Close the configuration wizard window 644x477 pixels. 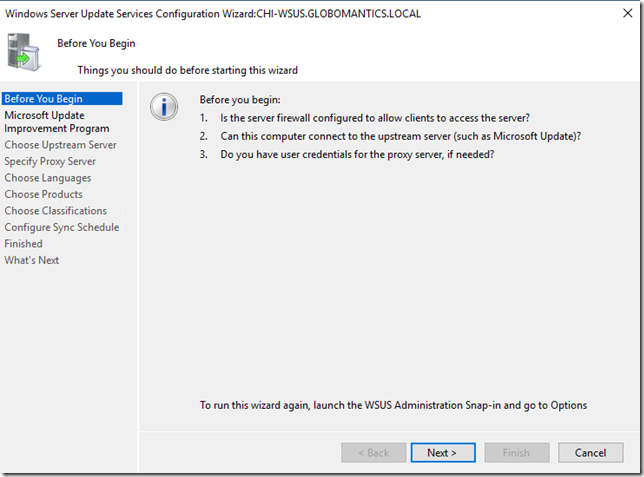click(627, 14)
